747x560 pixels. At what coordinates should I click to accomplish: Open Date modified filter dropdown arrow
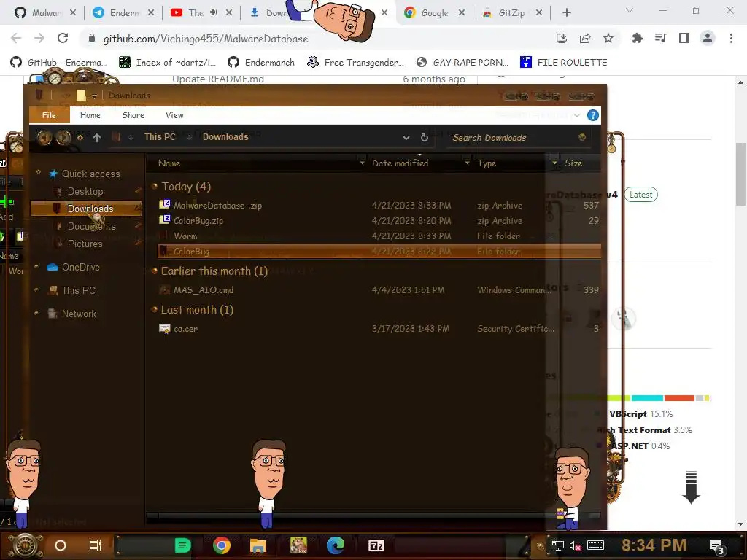point(467,163)
